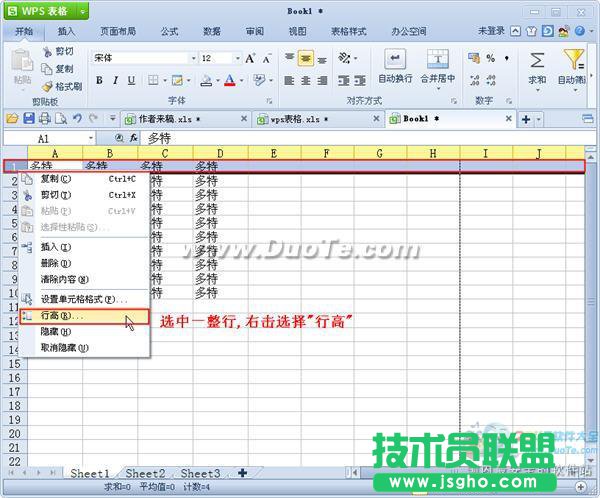Click the row 18 header

(x=15, y=406)
